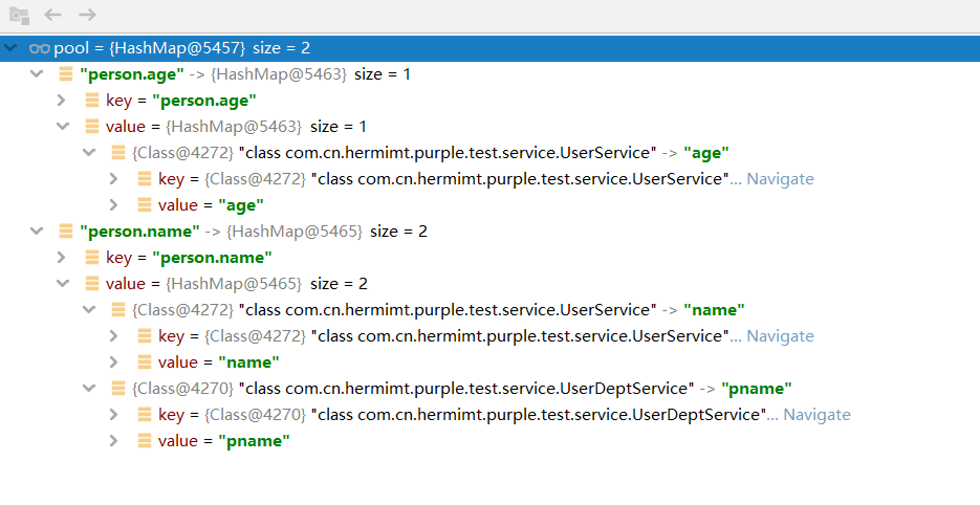Expand the value = "pname" node
Image resolution: width=980 pixels, height=505 pixels.
pos(114,441)
